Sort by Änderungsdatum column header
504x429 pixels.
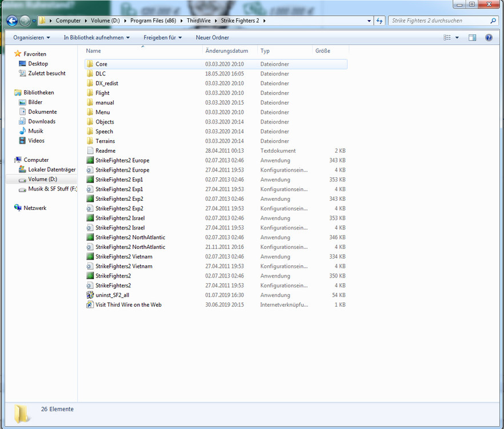pyautogui.click(x=230, y=51)
